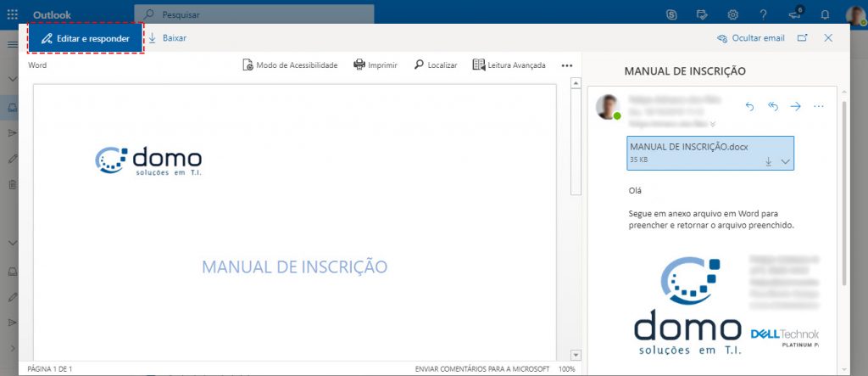Download attachment via small arrow icon

[x=768, y=161]
